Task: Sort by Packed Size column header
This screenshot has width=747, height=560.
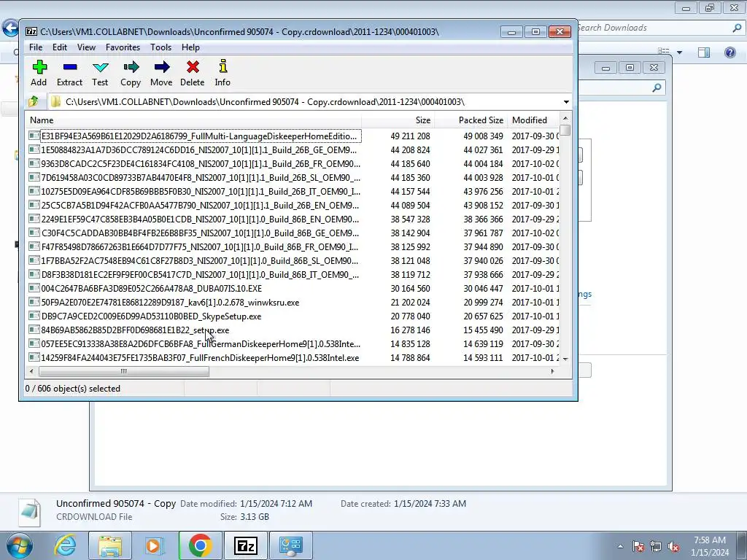Action: [471, 120]
